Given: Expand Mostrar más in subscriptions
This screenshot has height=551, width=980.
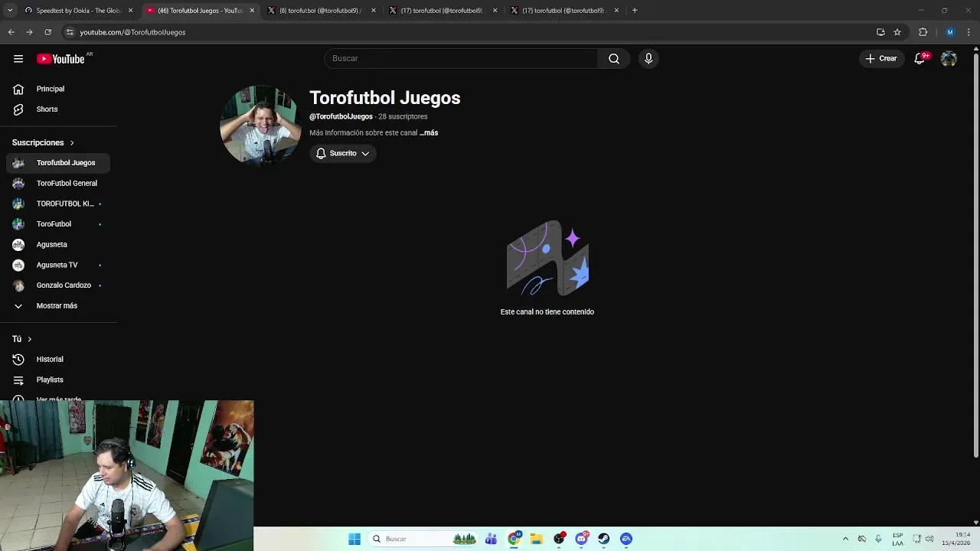Looking at the screenshot, I should click(x=57, y=306).
